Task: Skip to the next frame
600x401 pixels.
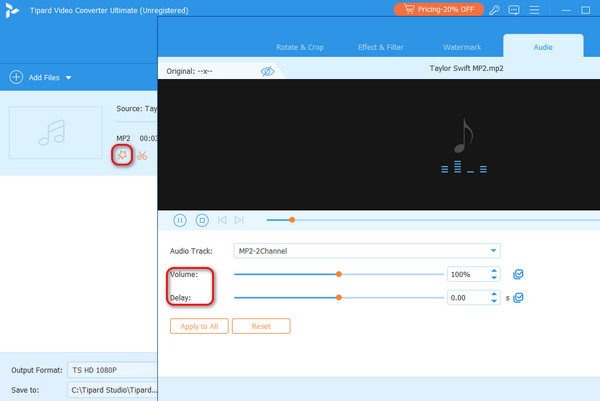Action: pyautogui.click(x=239, y=220)
